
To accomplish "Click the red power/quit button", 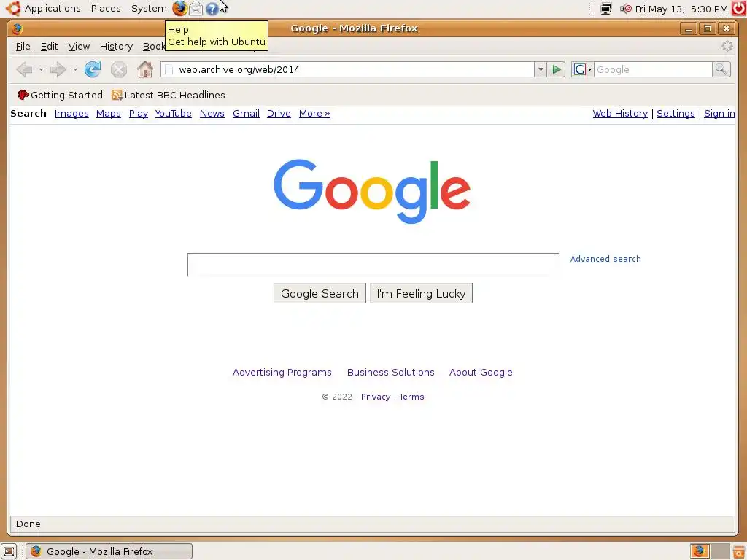I will (739, 9).
